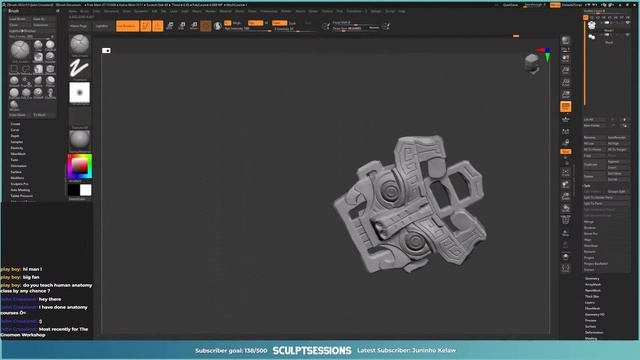Click the XYZ axis orientation gizmo
This screenshot has height=360, width=640.
pyautogui.click(x=545, y=54)
